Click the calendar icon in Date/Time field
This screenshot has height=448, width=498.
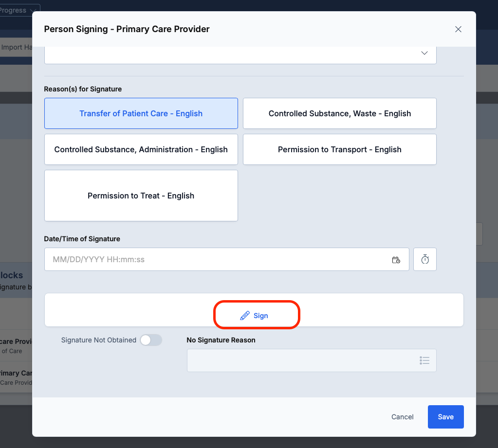point(396,260)
